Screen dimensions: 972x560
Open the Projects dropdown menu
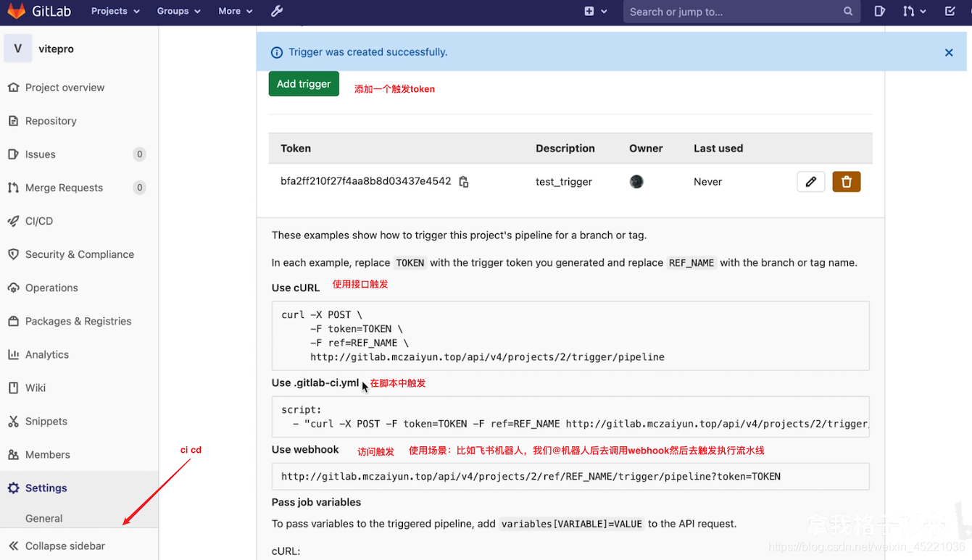(x=115, y=11)
